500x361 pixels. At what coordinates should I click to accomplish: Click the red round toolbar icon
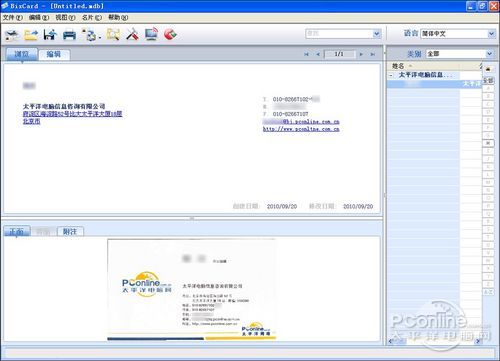point(170,34)
